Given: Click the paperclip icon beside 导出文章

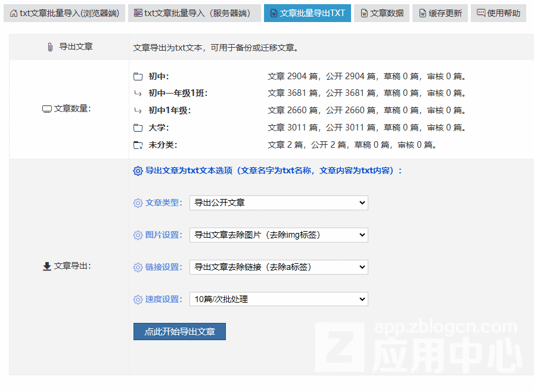Looking at the screenshot, I should (x=50, y=46).
